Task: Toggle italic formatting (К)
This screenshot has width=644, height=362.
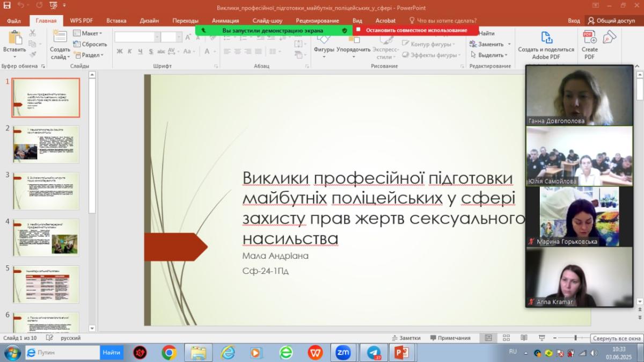Action: 130,52
